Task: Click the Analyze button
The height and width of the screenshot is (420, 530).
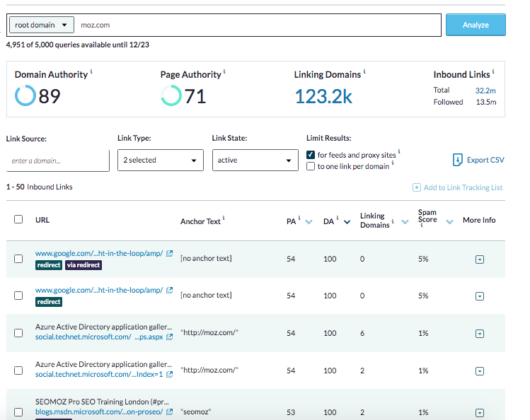Action: [x=476, y=25]
